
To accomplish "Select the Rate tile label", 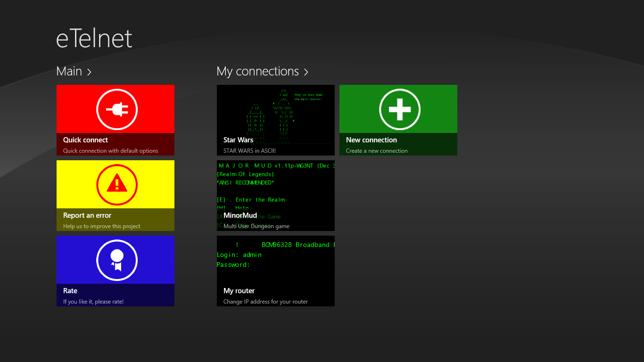I will click(70, 291).
